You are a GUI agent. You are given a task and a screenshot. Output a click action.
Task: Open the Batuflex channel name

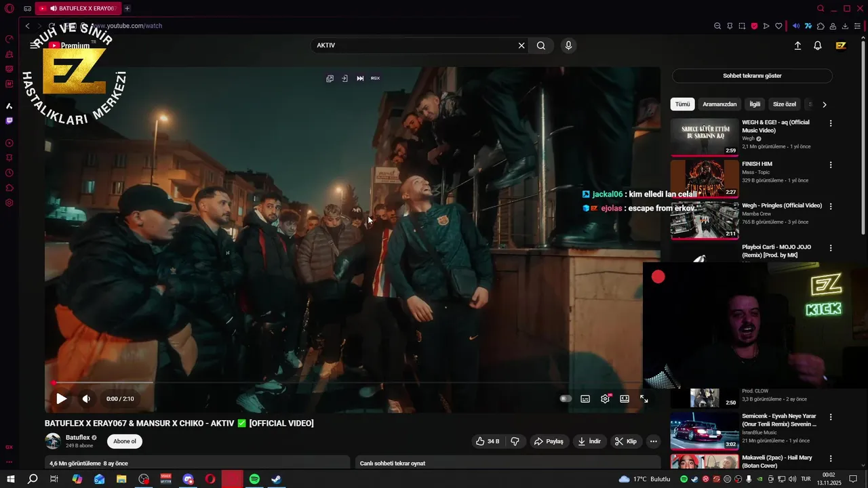pyautogui.click(x=77, y=437)
